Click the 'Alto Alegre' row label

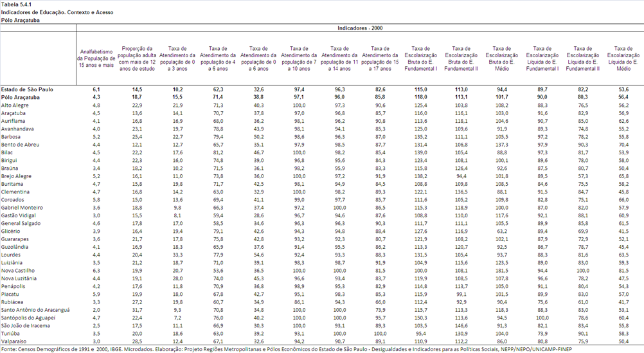[x=15, y=105]
